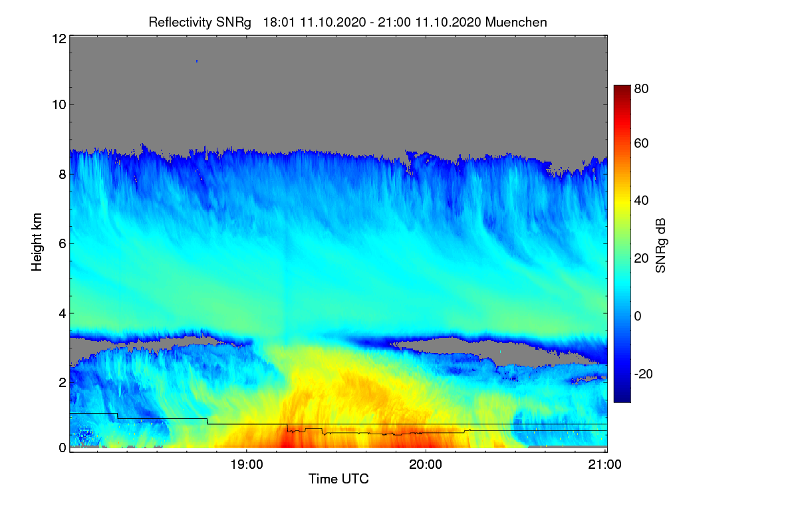Click the height tick label "0"

(62, 448)
